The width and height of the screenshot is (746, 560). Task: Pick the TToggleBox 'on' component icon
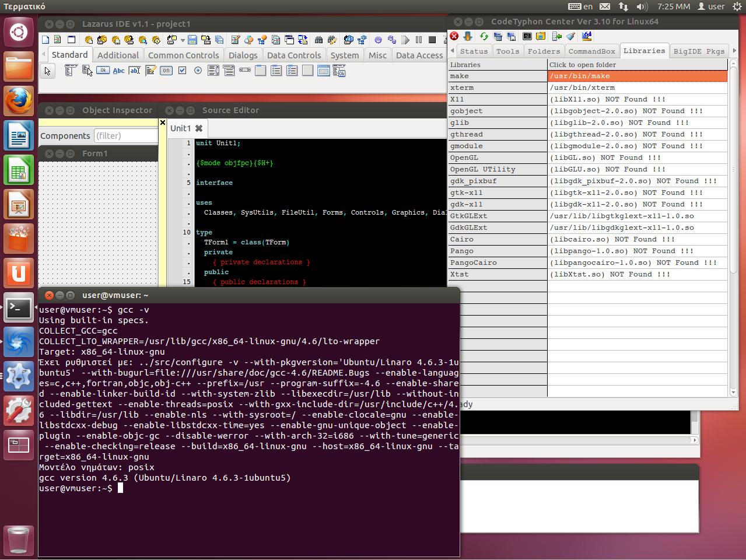click(166, 71)
